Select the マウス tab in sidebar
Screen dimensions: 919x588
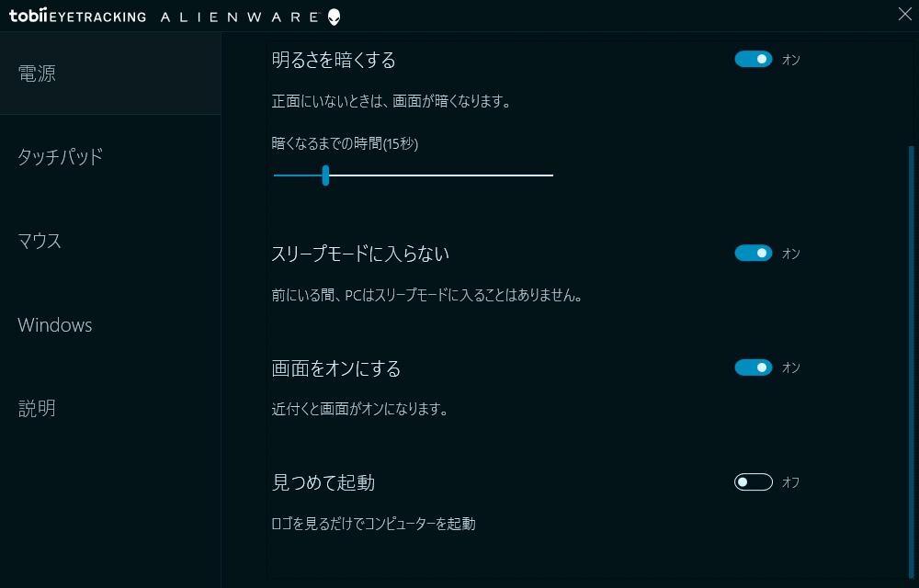pos(40,242)
